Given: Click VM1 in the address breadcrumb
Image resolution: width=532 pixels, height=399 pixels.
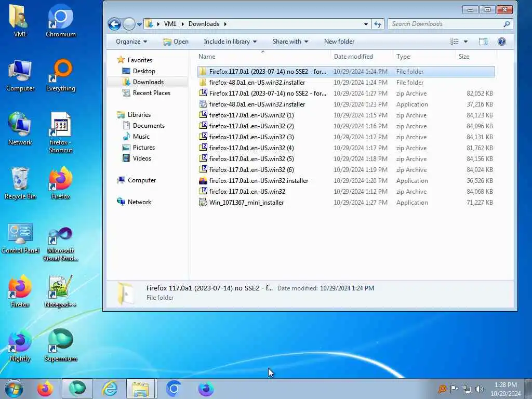Looking at the screenshot, I should click(170, 24).
